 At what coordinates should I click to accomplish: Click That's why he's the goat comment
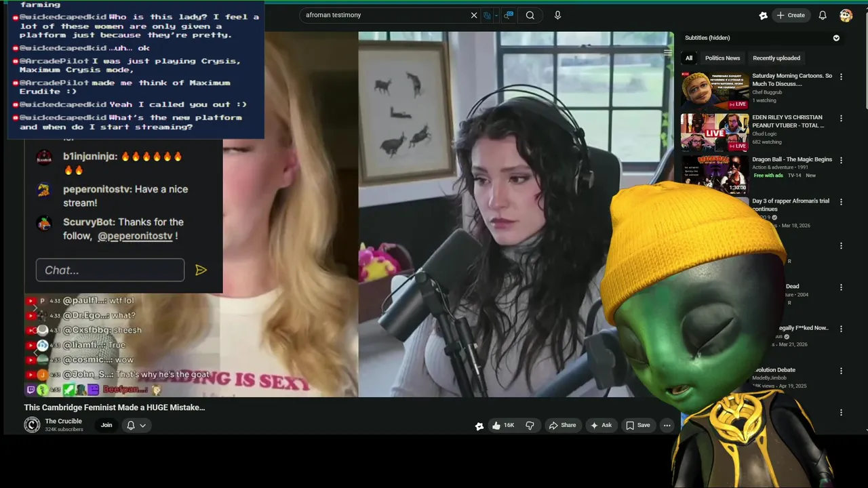pyautogui.click(x=163, y=374)
